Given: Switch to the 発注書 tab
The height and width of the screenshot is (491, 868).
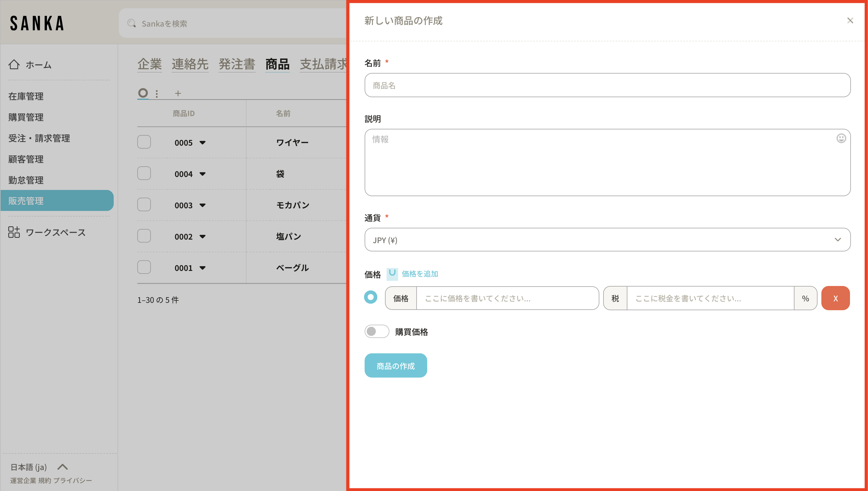Looking at the screenshot, I should point(236,64).
